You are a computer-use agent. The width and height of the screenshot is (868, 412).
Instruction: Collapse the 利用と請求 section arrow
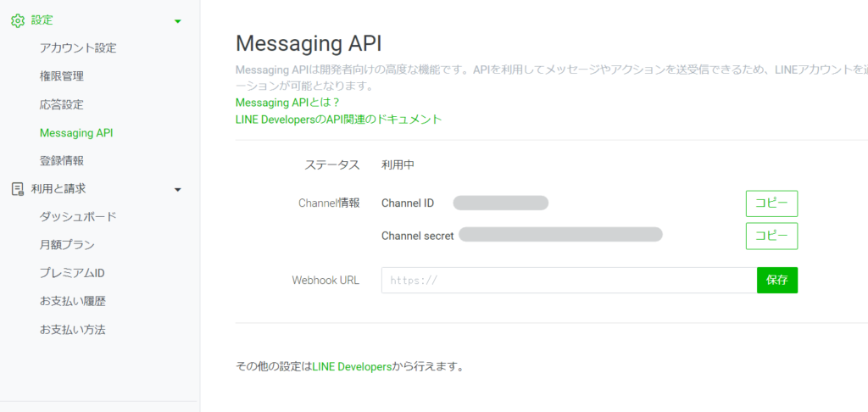(x=178, y=189)
